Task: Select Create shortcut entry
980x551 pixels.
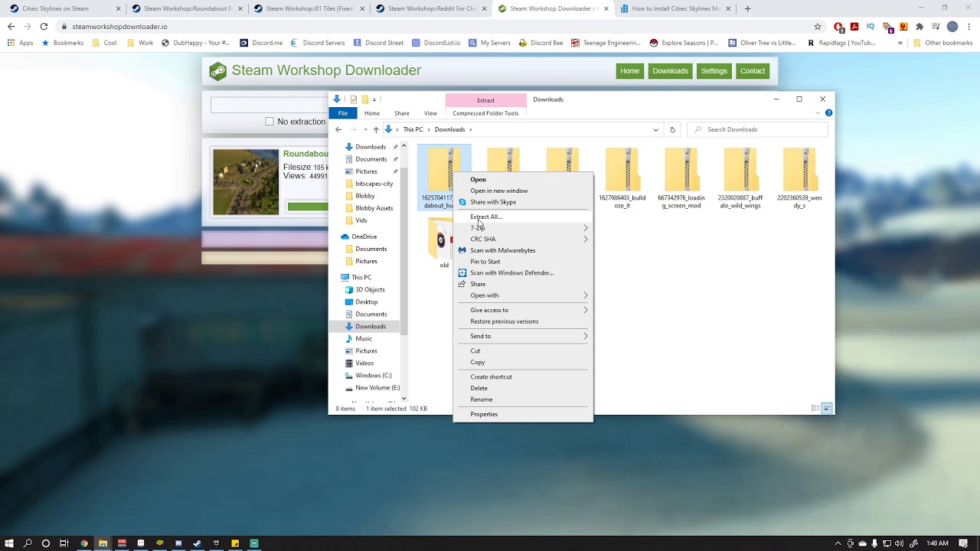Action: [x=491, y=377]
